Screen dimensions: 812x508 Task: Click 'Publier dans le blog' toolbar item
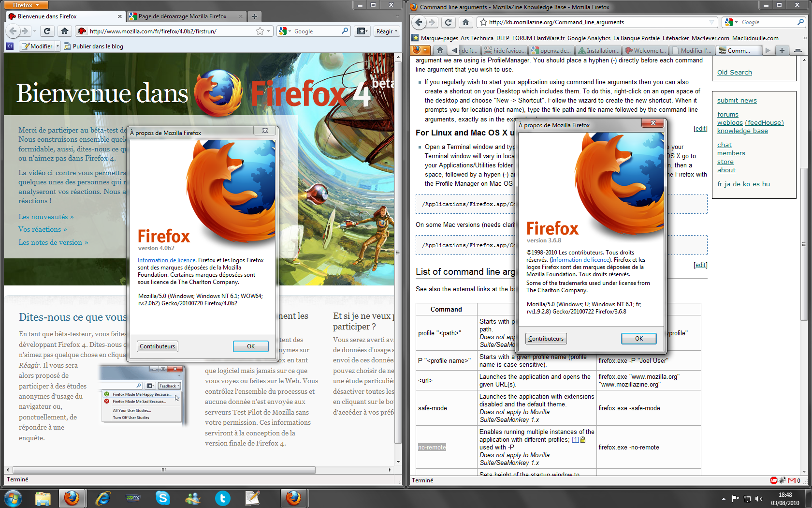click(x=93, y=46)
